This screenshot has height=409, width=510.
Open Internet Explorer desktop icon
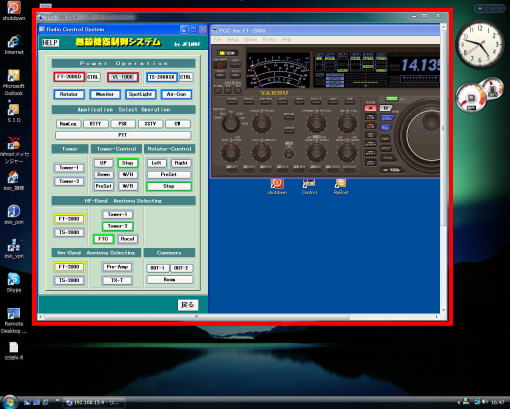pyautogui.click(x=14, y=45)
